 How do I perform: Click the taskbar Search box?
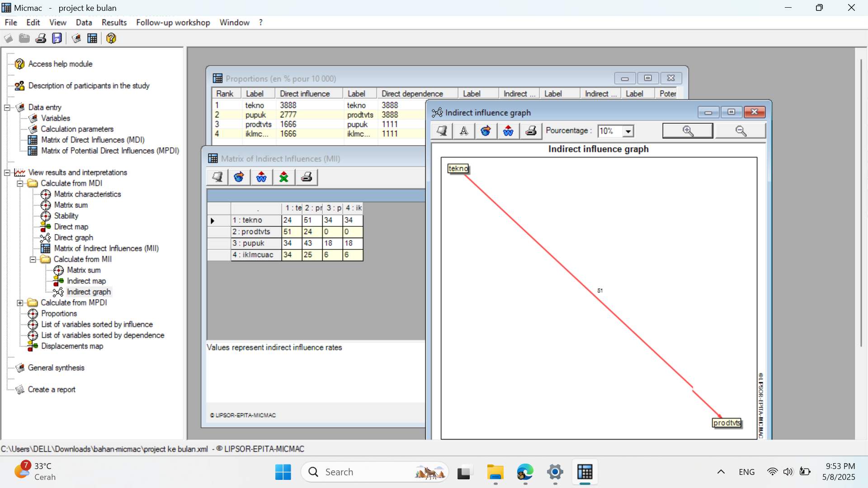(x=374, y=472)
